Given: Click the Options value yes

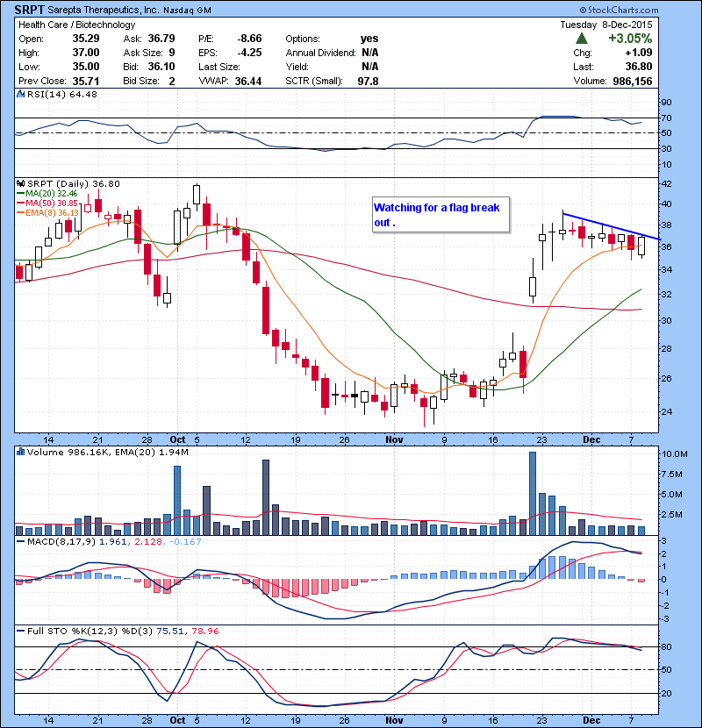Looking at the screenshot, I should click(x=369, y=39).
